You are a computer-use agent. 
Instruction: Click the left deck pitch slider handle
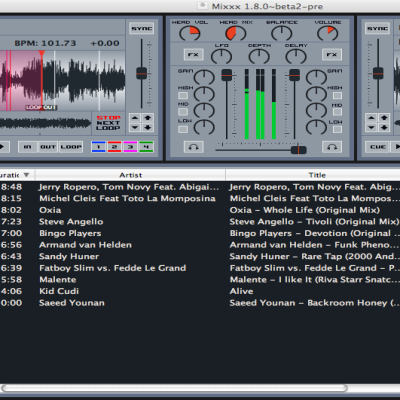tap(142, 73)
